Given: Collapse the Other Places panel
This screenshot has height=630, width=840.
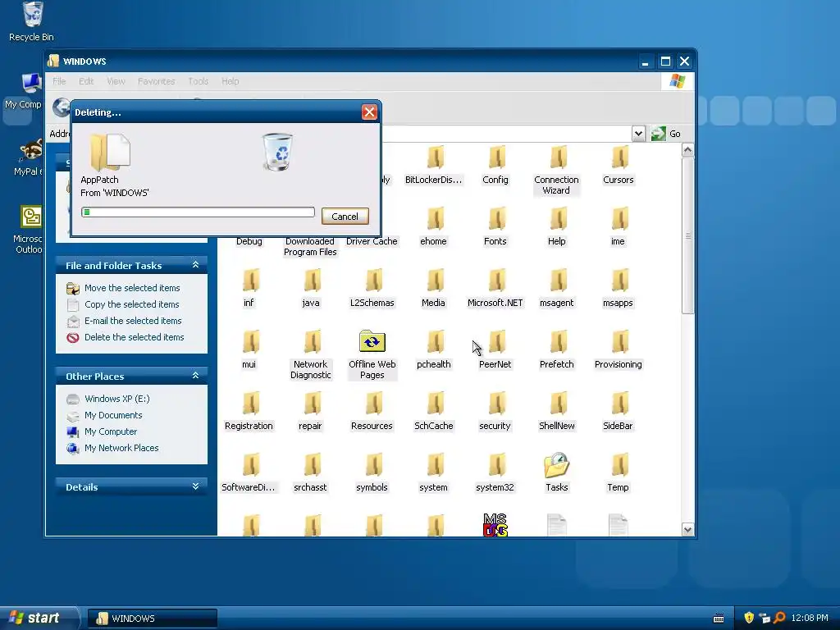Looking at the screenshot, I should pos(195,376).
